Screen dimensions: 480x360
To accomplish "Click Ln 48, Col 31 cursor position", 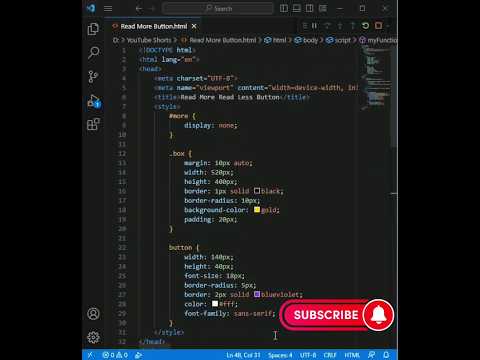I will pos(243,355).
